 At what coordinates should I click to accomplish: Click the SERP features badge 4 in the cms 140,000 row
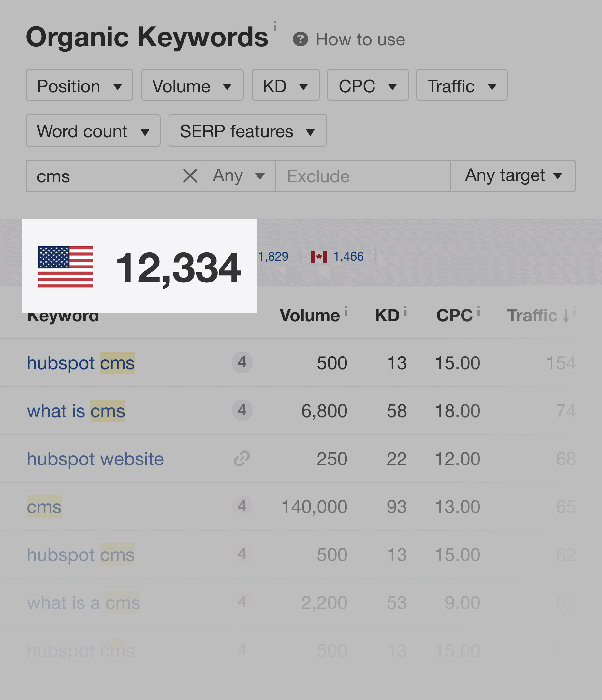click(x=242, y=506)
